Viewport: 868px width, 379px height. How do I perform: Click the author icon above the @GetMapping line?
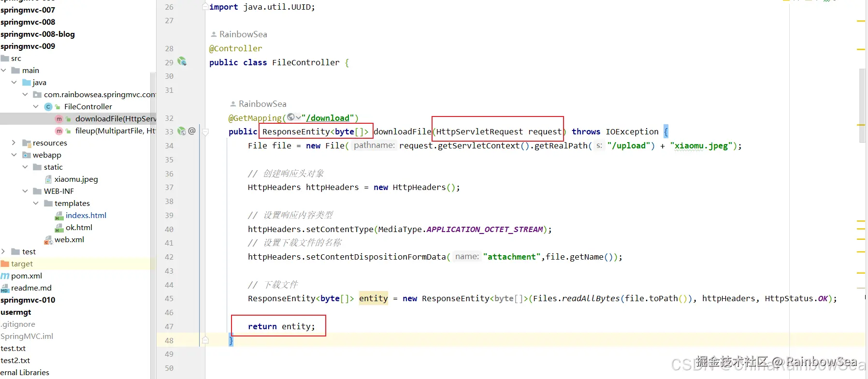point(233,104)
